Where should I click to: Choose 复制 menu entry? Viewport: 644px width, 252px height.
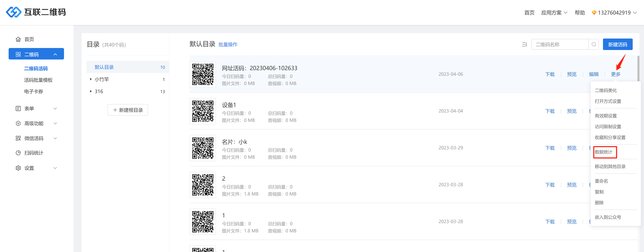599,192
